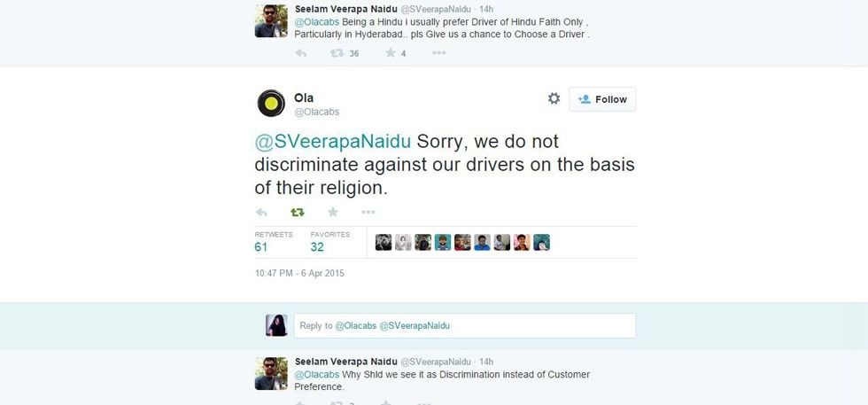Click the @Olacabs handle under the Ola name

316,113
